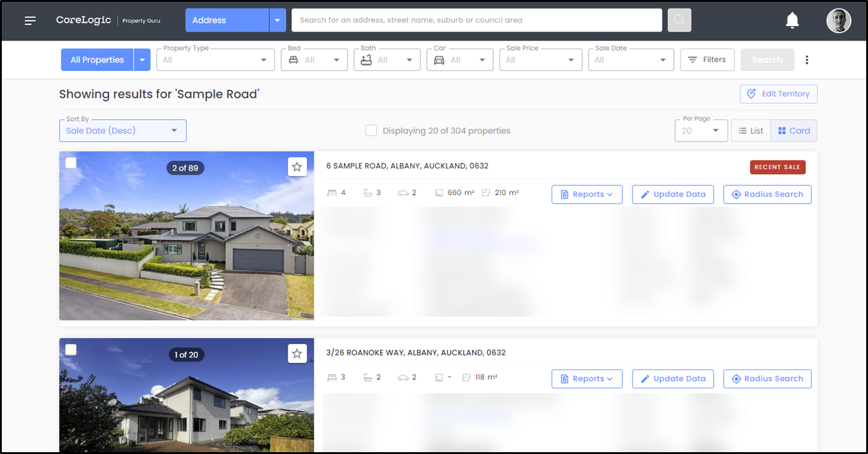Open the three-dot more options menu
The width and height of the screenshot is (868, 454).
(807, 60)
